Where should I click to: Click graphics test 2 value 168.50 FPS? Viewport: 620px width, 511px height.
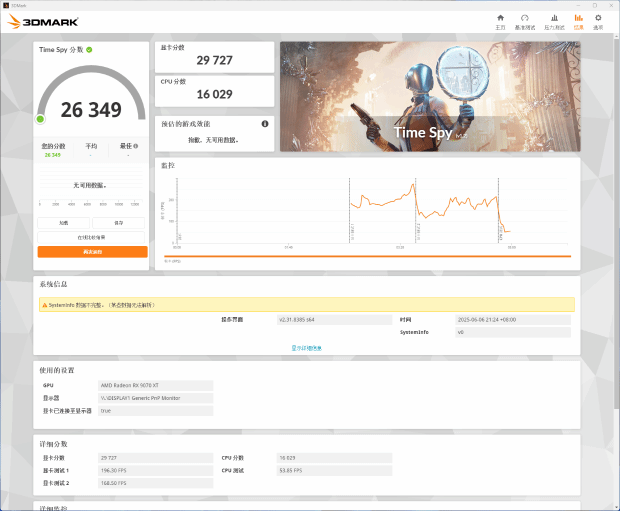155,483
